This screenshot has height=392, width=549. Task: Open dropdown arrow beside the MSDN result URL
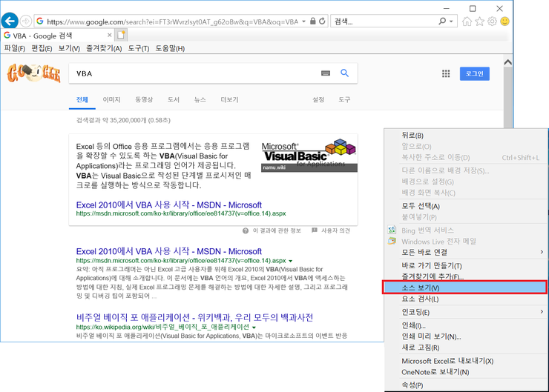pyautogui.click(x=291, y=262)
